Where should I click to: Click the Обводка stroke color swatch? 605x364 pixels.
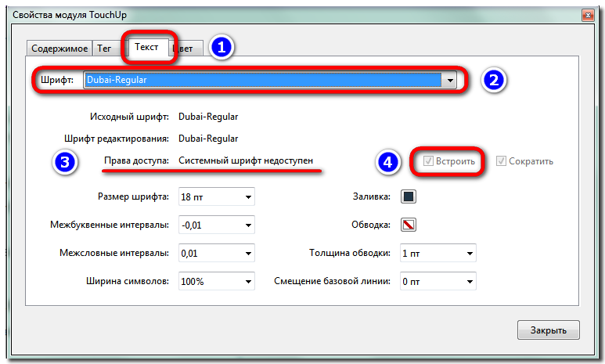[409, 225]
